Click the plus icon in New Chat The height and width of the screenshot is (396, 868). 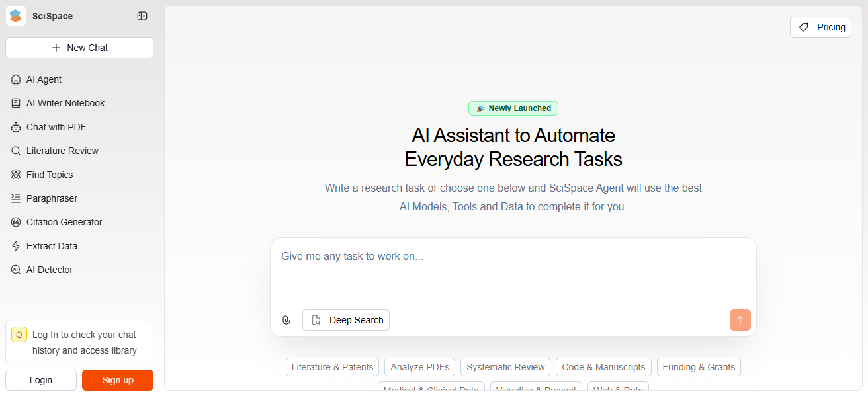click(56, 48)
